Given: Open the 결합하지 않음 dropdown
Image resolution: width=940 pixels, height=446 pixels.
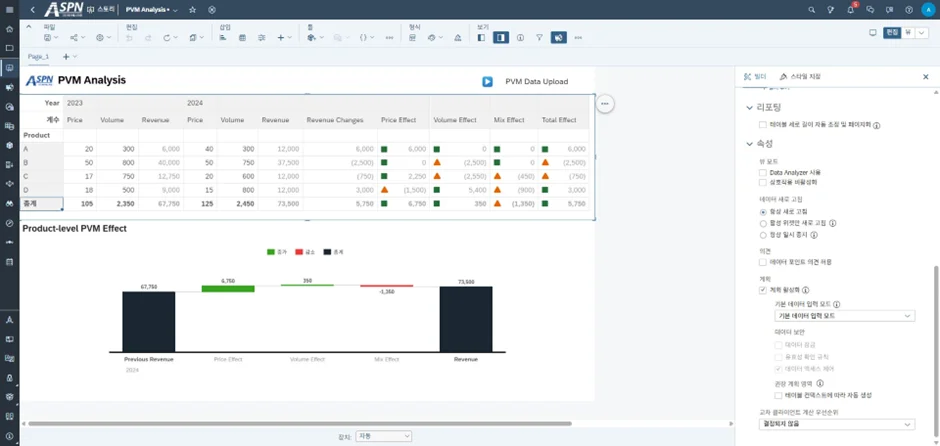Looking at the screenshot, I should (837, 424).
